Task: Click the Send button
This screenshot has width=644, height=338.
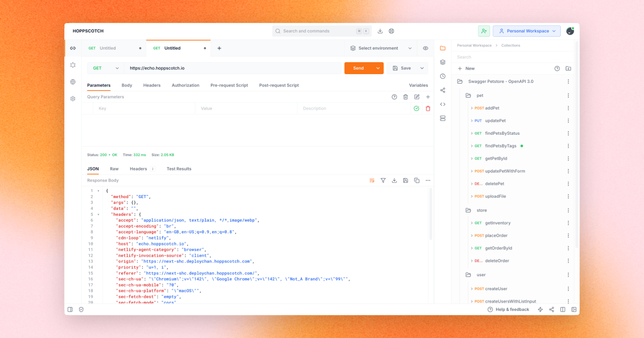Action: coord(358,68)
